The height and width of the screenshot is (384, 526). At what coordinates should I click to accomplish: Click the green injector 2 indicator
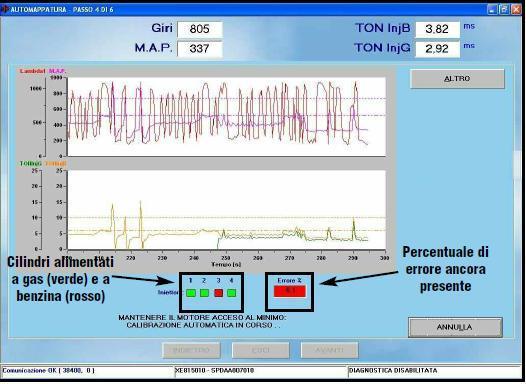(204, 293)
